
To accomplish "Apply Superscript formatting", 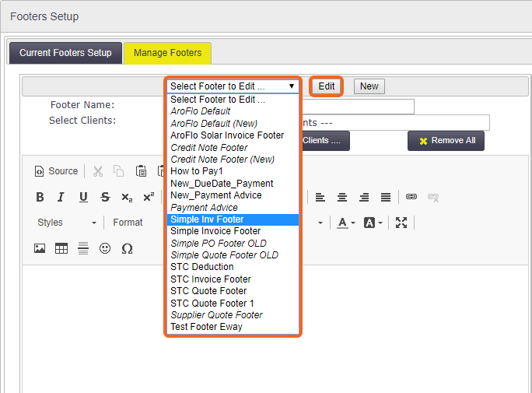I will (149, 197).
